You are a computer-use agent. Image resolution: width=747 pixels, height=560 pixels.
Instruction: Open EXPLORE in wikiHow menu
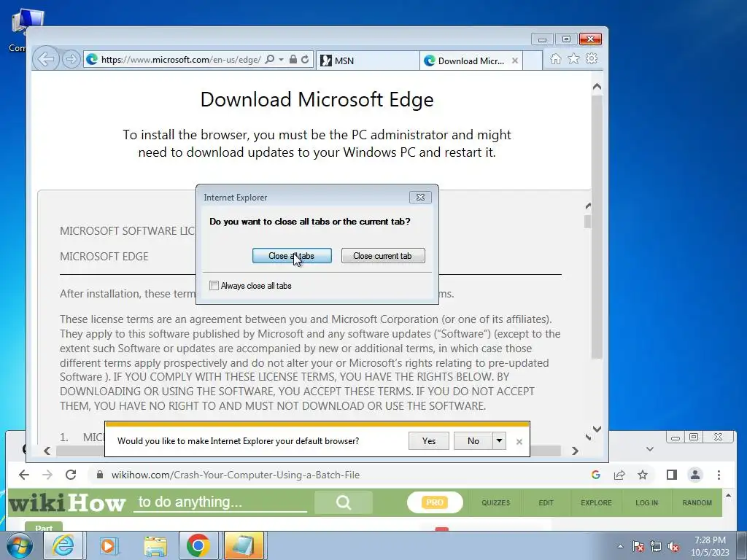coord(596,503)
